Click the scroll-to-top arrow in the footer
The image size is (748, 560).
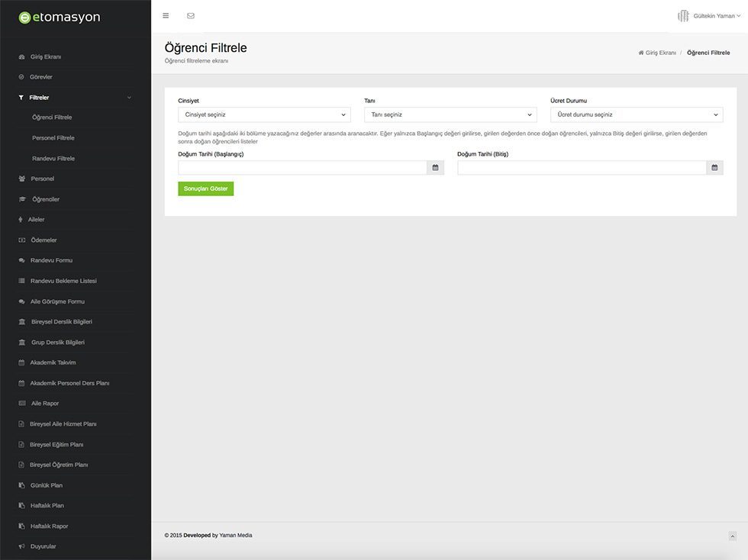[732, 536]
